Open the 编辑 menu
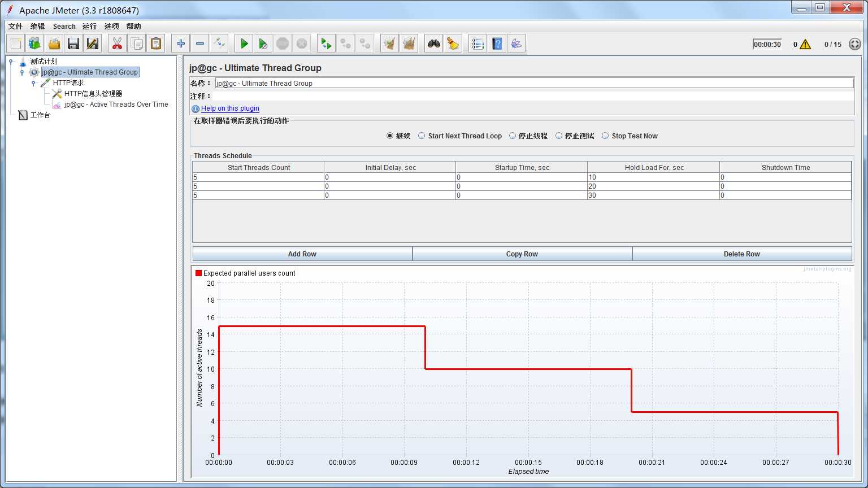The height and width of the screenshot is (488, 868). point(38,27)
